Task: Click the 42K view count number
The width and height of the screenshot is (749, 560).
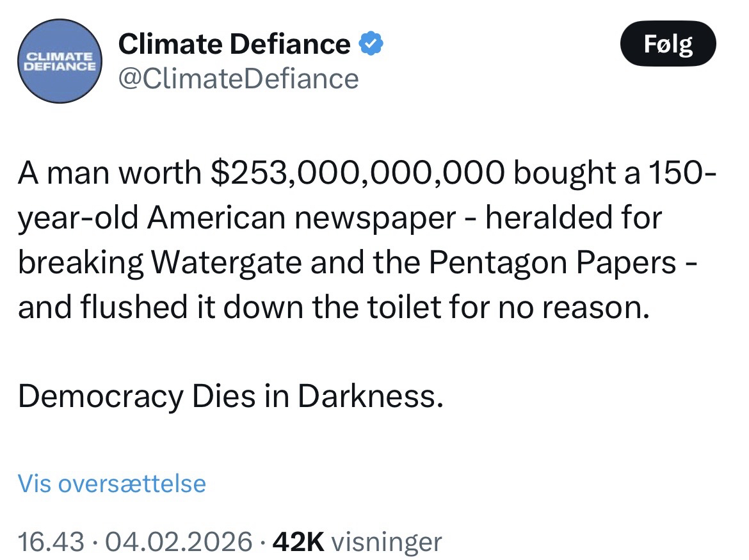Action: (298, 541)
